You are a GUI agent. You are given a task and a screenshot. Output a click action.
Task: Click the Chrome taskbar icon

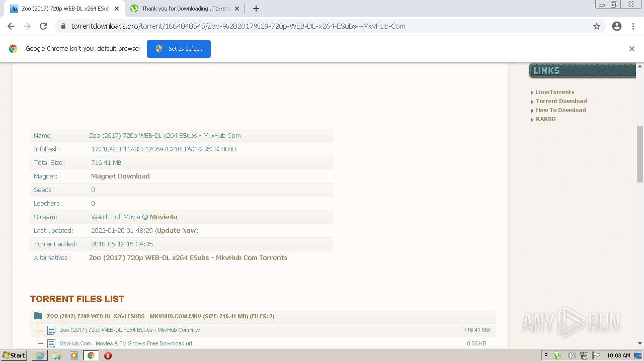click(x=91, y=355)
